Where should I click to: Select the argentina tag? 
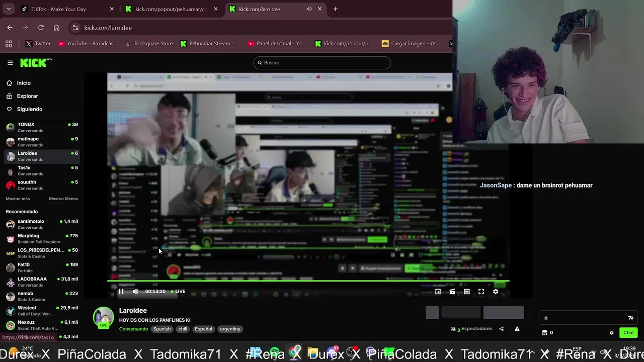point(230,329)
